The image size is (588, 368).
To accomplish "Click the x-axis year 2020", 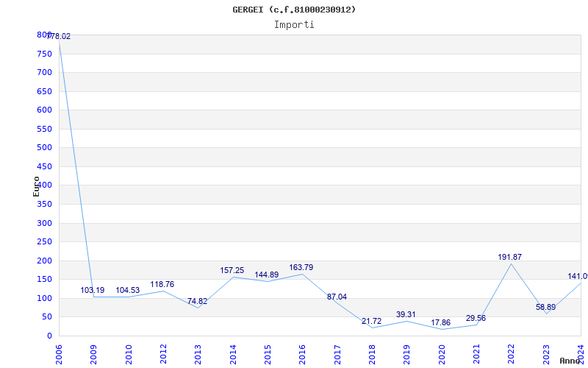I will [442, 354].
